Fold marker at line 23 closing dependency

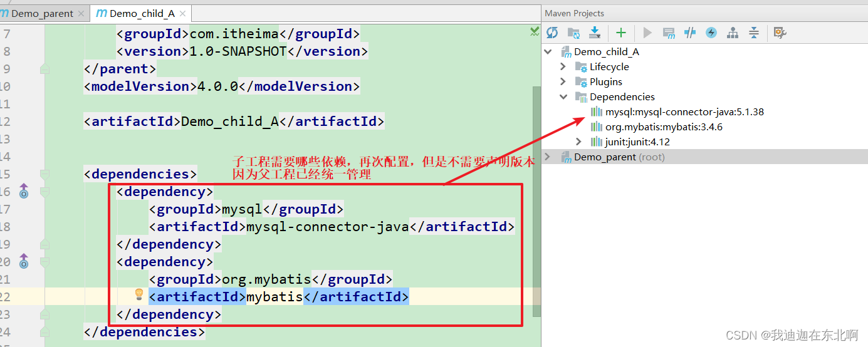point(44,314)
